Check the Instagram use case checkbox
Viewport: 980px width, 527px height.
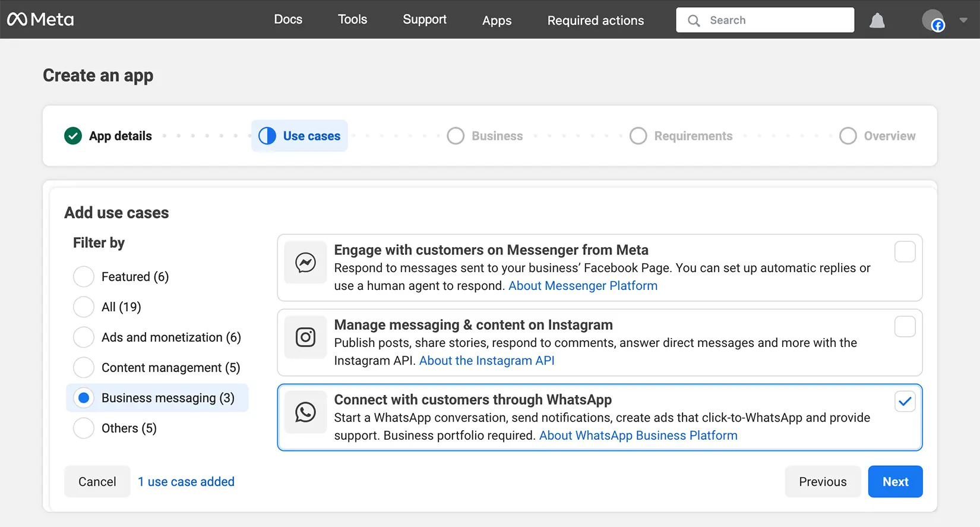click(905, 327)
